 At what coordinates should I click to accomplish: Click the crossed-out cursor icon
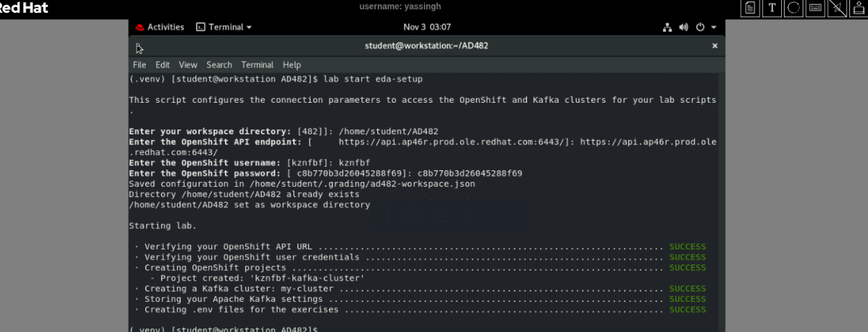(x=837, y=8)
